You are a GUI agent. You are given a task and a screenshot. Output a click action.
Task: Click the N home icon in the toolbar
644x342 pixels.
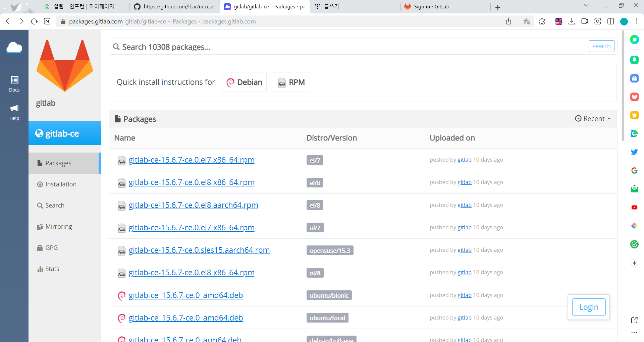(47, 21)
